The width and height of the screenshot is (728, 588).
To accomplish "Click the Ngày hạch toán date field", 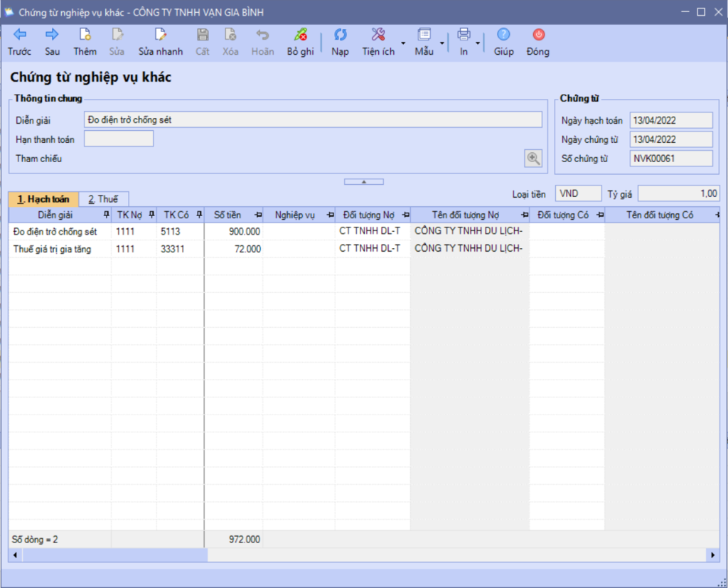I will [x=671, y=120].
